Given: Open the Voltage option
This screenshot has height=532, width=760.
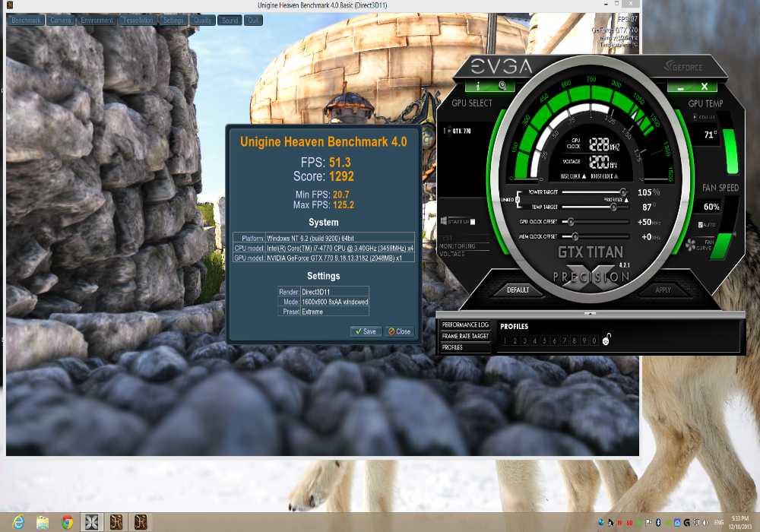Looking at the screenshot, I should [452, 254].
